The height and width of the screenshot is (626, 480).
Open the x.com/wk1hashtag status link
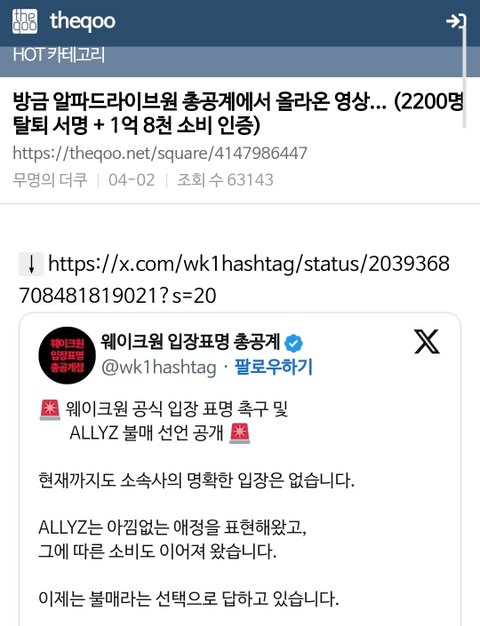(234, 279)
